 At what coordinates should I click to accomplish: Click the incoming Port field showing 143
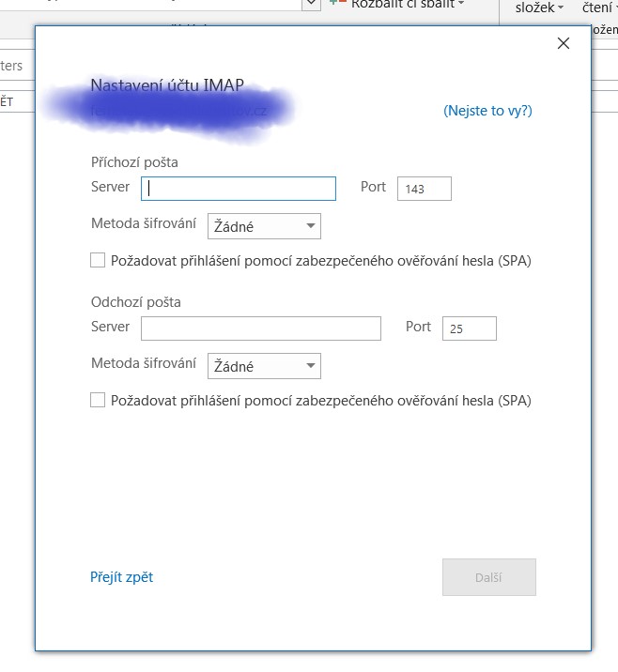[424, 189]
